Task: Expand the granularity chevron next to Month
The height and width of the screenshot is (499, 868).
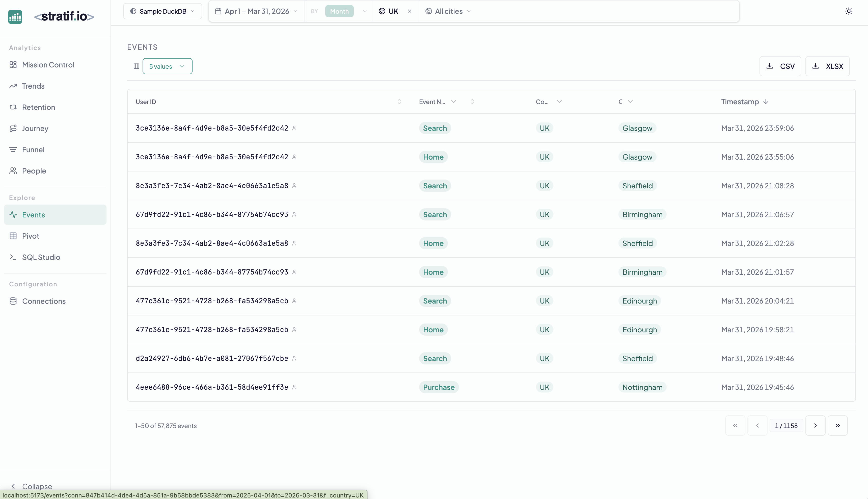Action: point(365,11)
